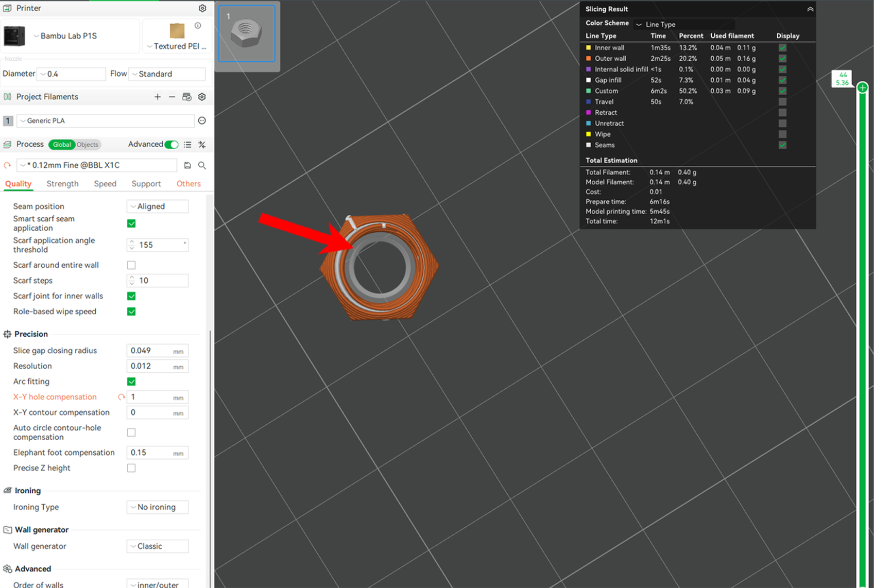Click the Advanced section gear icon
Image resolution: width=874 pixels, height=588 pixels.
pos(7,569)
